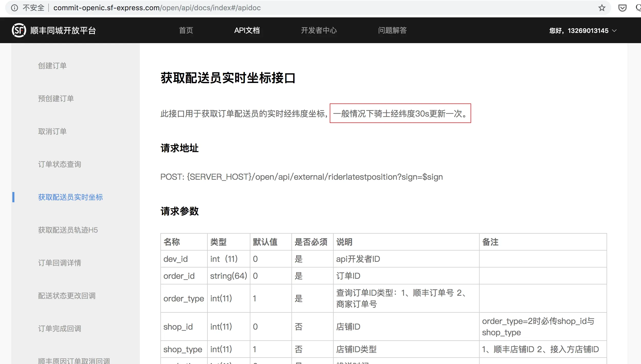Open 订单状态查询 sidebar entry
Screen dimensions: 641x364
60,164
